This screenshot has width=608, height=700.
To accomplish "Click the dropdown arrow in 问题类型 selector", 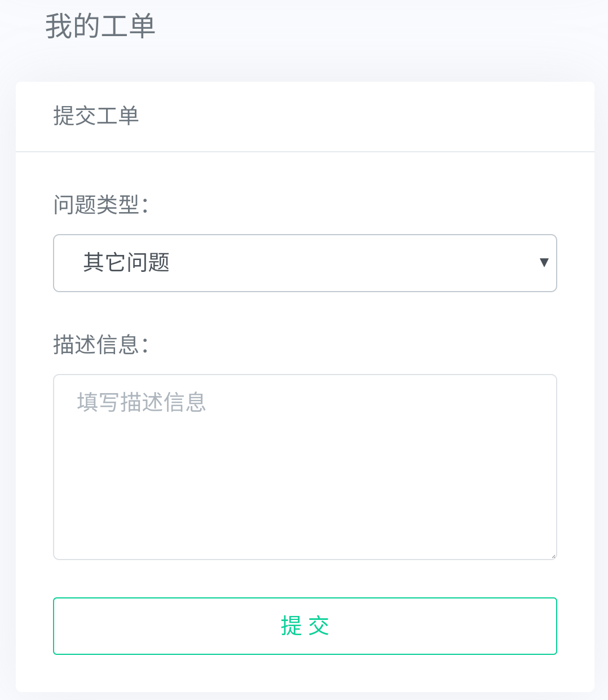I will pyautogui.click(x=544, y=262).
